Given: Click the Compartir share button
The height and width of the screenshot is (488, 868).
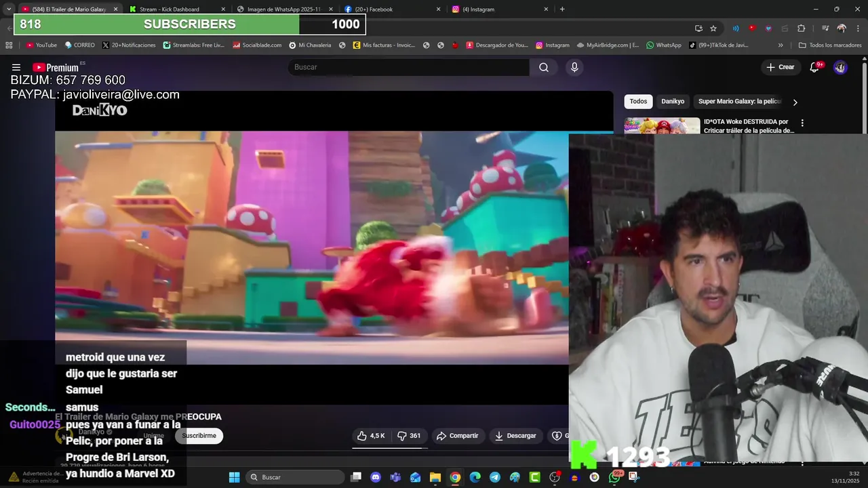Looking at the screenshot, I should (x=458, y=436).
